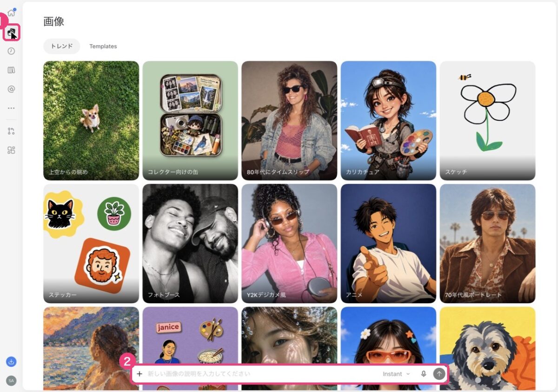
Task: Open the branch merge icon in sidebar
Action: tap(11, 131)
